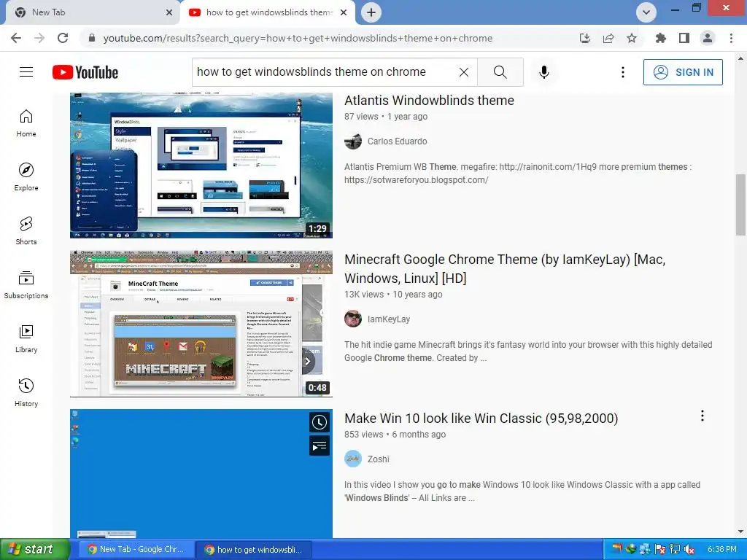The height and width of the screenshot is (560, 747).
Task: Open the Windows start button
Action: click(35, 549)
